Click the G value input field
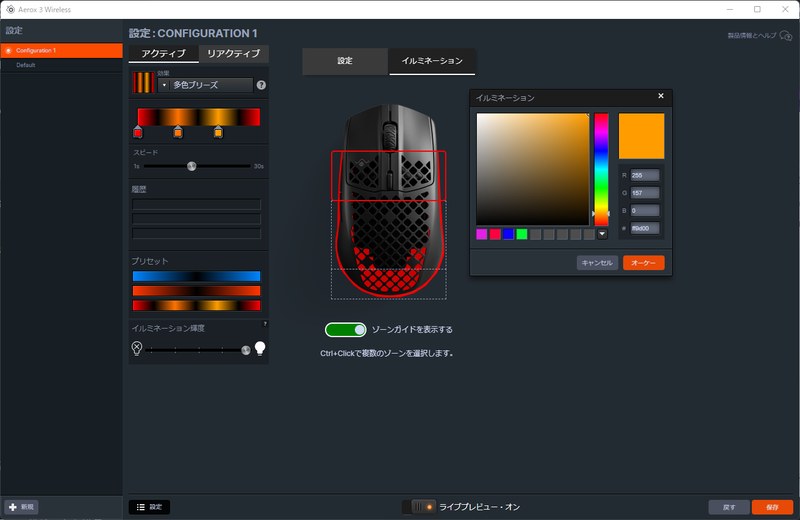This screenshot has height=520, width=800. [x=645, y=193]
